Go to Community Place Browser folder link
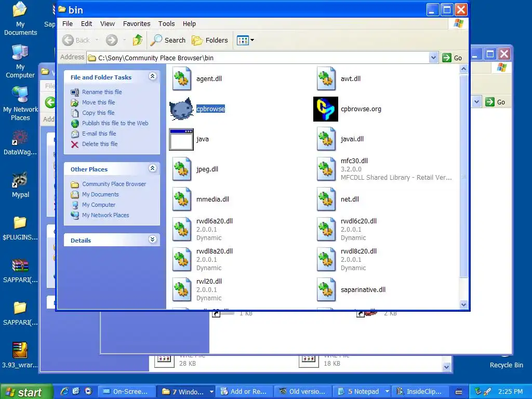532x399 pixels. [x=114, y=184]
